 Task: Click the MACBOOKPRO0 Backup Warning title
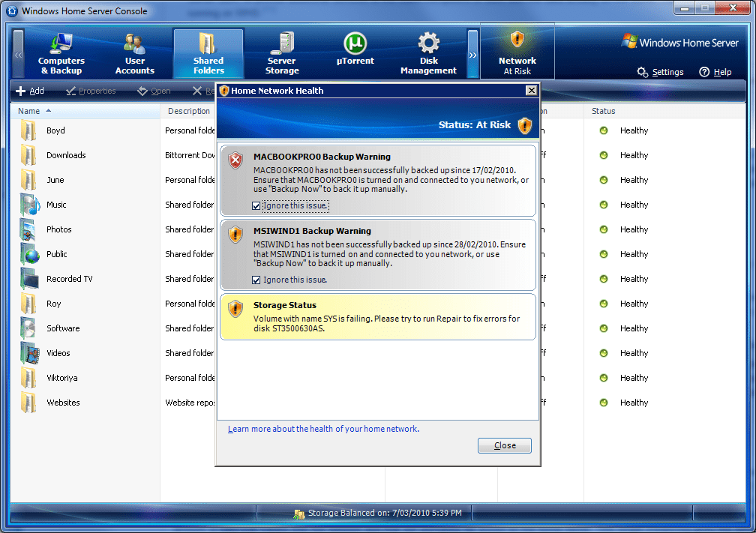tap(322, 157)
